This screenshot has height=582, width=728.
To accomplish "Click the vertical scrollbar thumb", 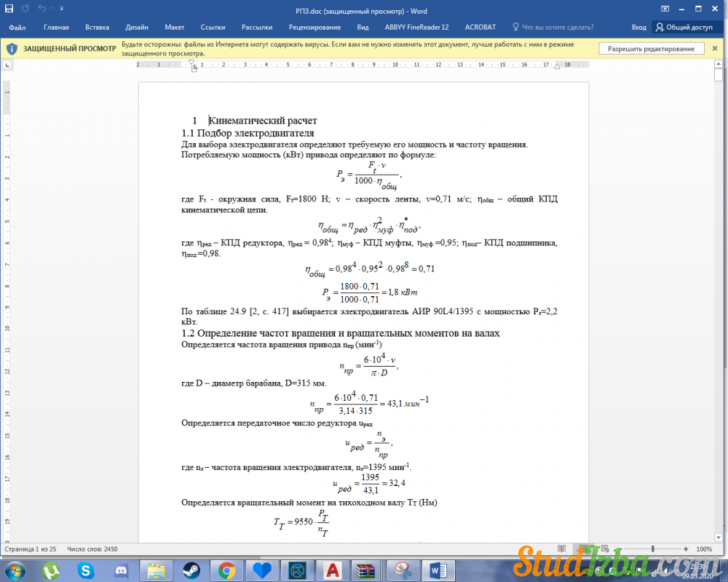I will click(719, 75).
